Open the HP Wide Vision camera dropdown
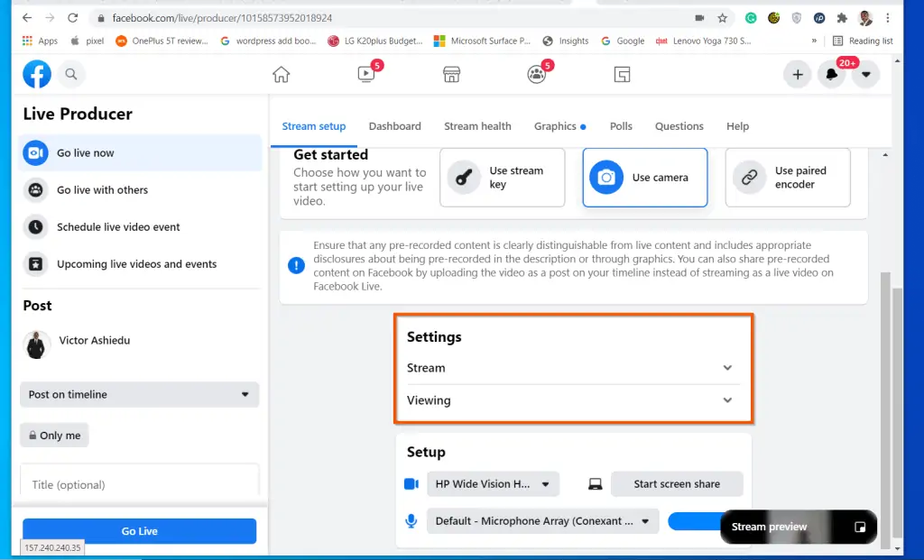The width and height of the screenshot is (924, 560). [x=493, y=484]
